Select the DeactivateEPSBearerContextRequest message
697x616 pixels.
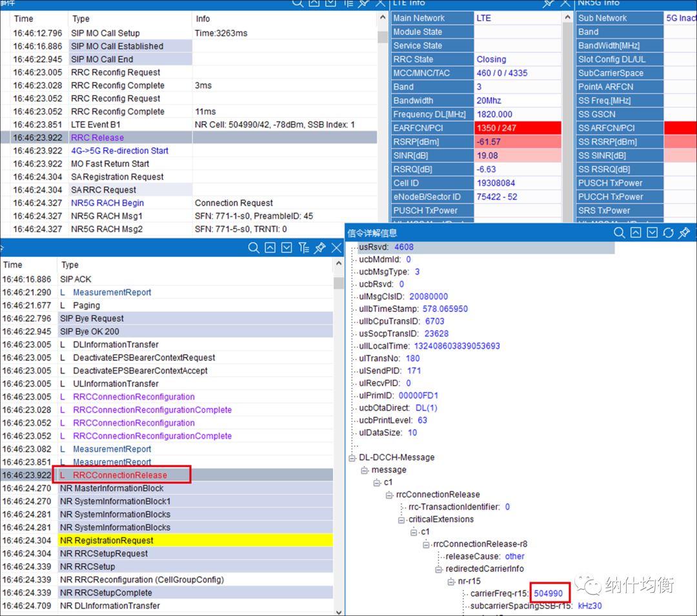click(167, 358)
